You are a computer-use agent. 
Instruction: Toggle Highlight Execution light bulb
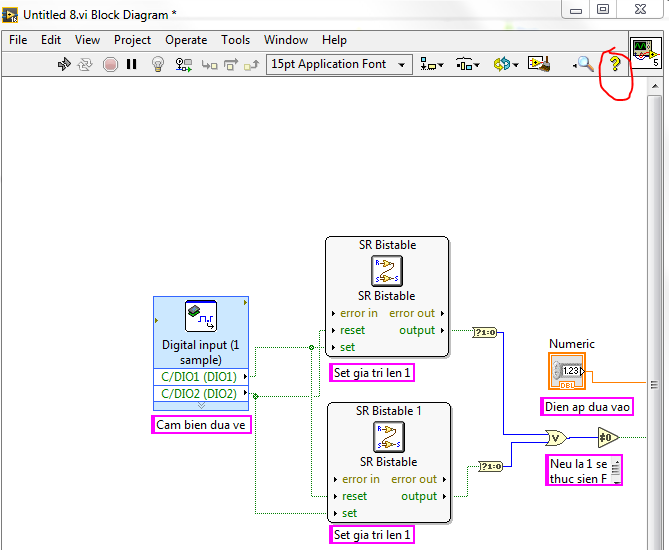tap(157, 64)
